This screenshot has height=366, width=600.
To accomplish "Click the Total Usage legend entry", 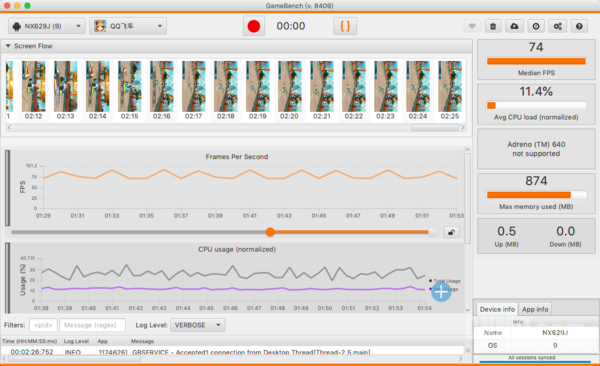I will pos(445,281).
